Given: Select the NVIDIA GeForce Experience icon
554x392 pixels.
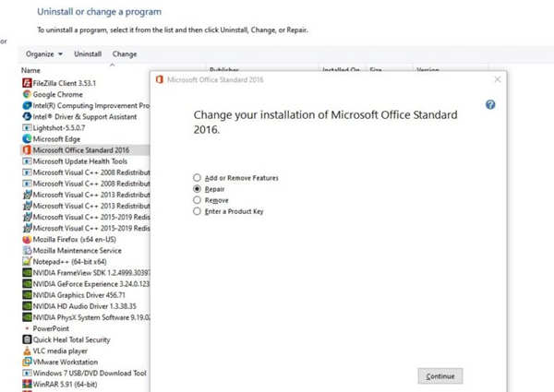Looking at the screenshot, I should [26, 284].
